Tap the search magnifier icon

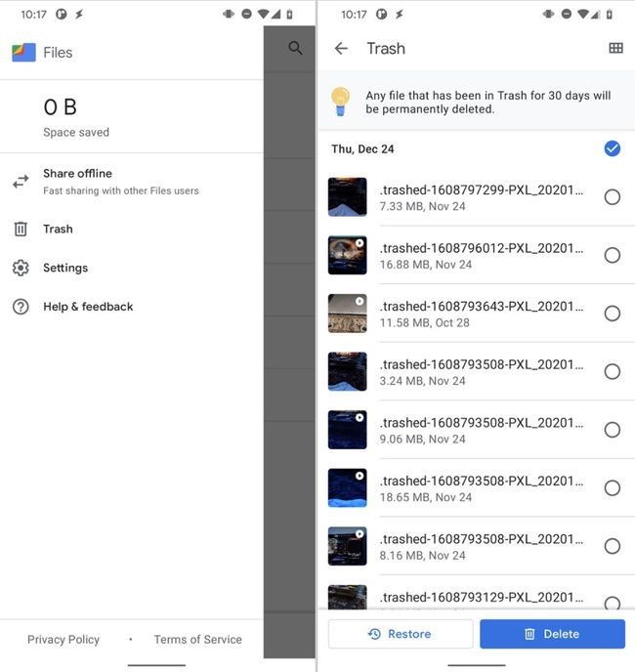pos(295,48)
